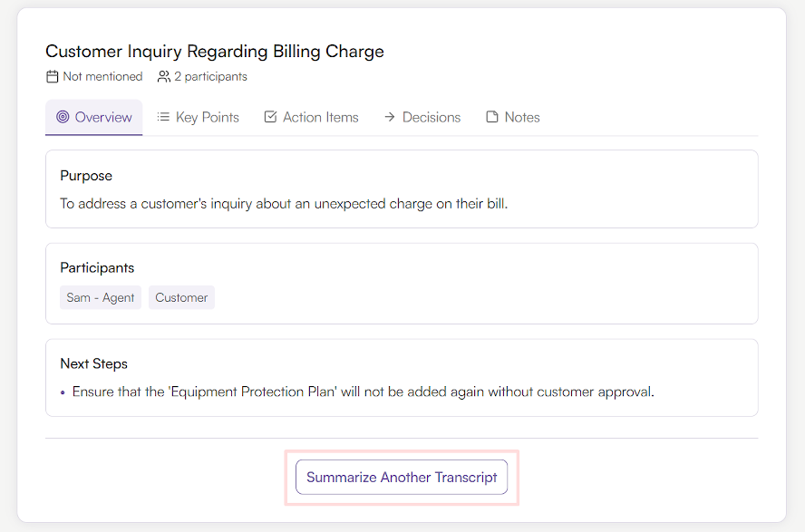The width and height of the screenshot is (805, 532).
Task: Click the target icon on Overview tab
Action: (63, 117)
